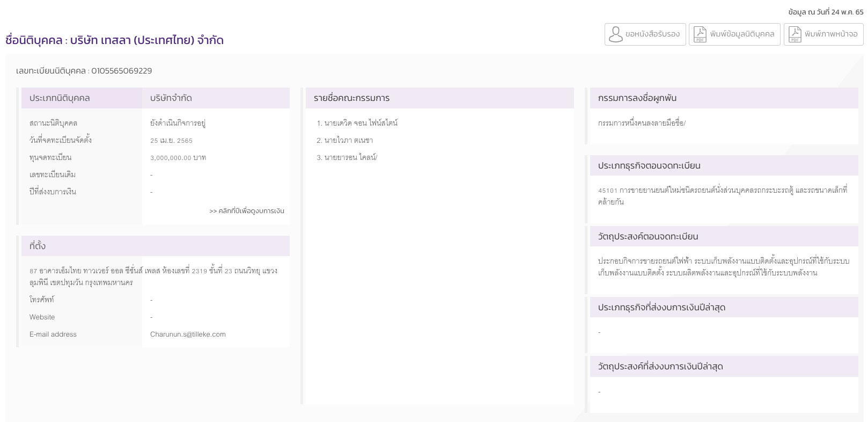868x422 pixels.
Task: Click the email Charunun.s@tilleke.com
Action: pyautogui.click(x=188, y=334)
